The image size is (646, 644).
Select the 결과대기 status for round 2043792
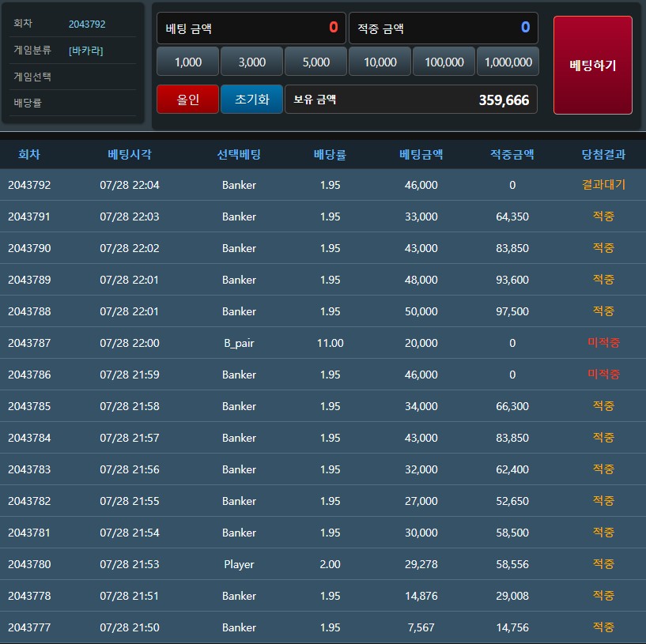coord(603,184)
